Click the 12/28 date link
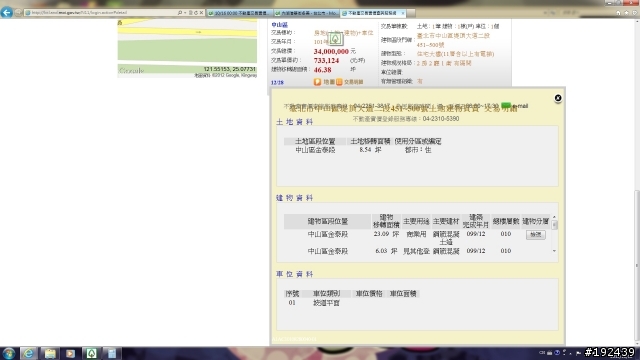This screenshot has height=360, width=640. click(x=277, y=82)
